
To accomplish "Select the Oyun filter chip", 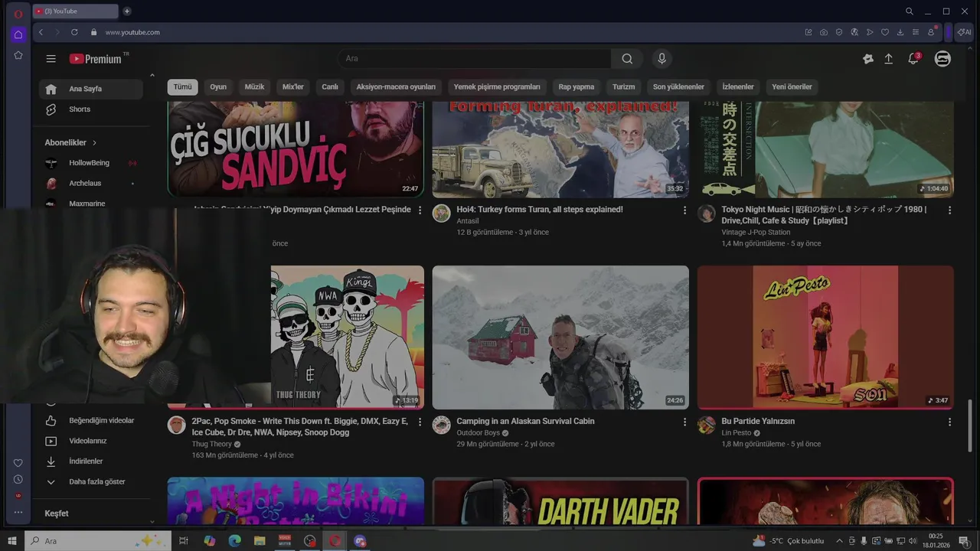I will click(x=218, y=87).
